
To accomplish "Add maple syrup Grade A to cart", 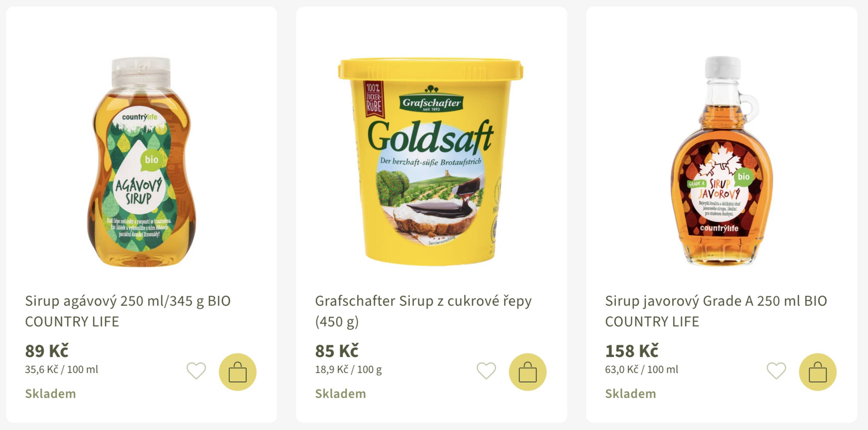I will coord(817,372).
